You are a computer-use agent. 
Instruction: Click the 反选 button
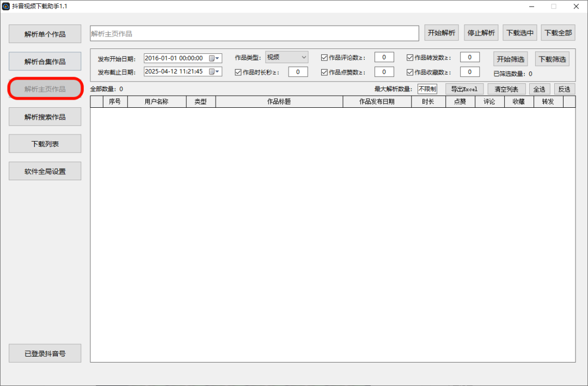(x=565, y=89)
